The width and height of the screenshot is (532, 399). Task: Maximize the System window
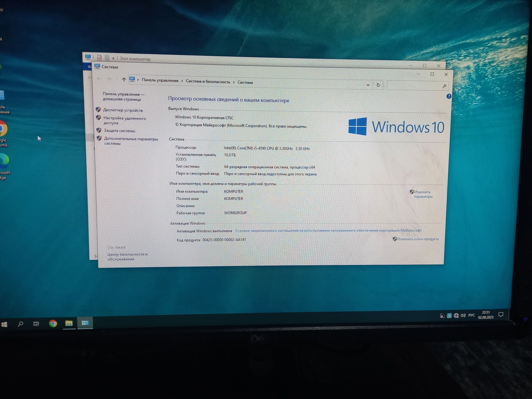[x=432, y=74]
